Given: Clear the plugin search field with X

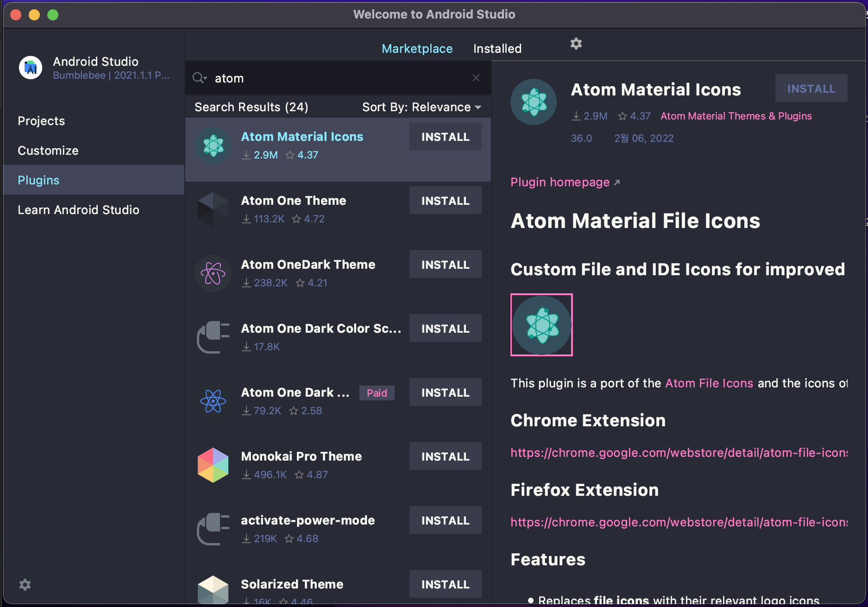Looking at the screenshot, I should [476, 78].
